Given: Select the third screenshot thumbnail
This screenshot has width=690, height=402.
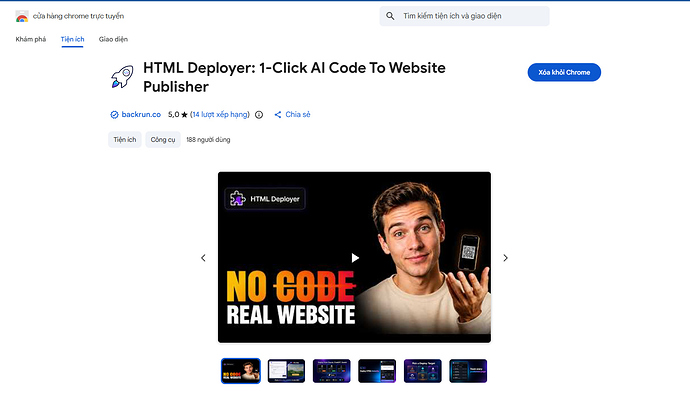Looking at the screenshot, I should click(332, 371).
